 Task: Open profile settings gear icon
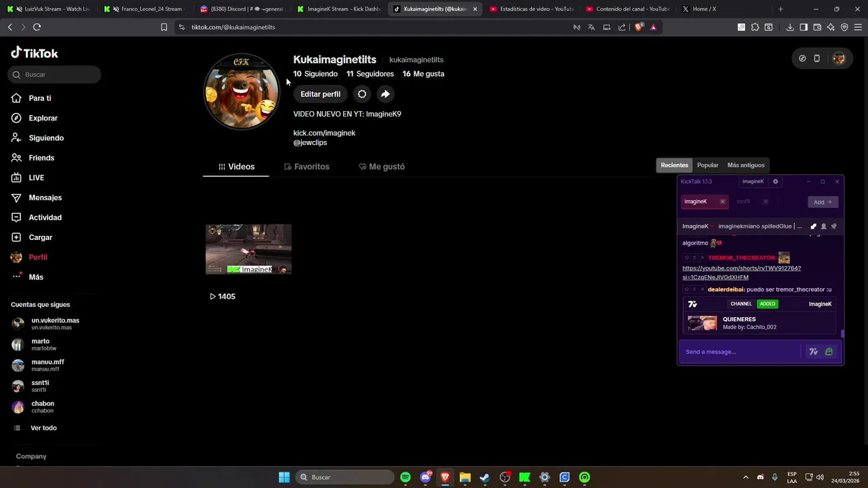click(362, 94)
